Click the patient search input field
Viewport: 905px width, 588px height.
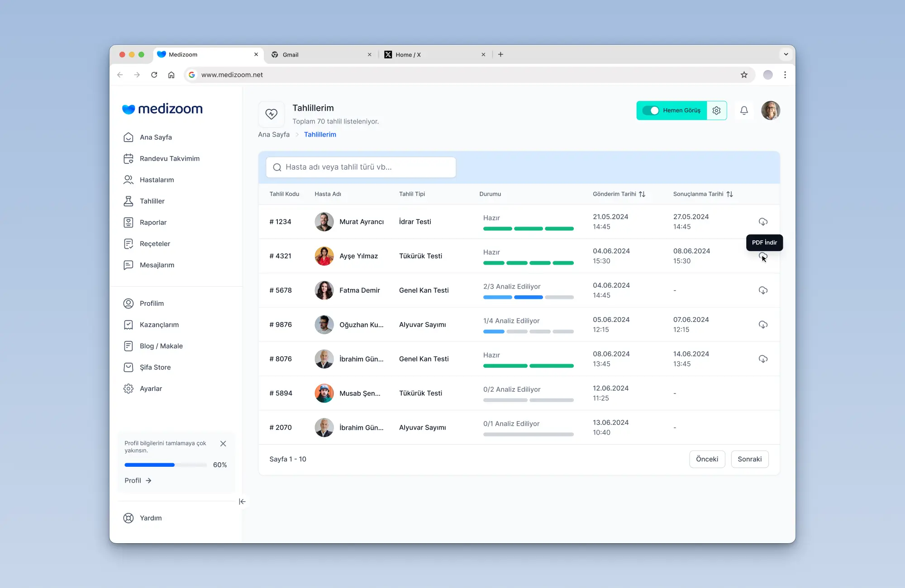[361, 167]
